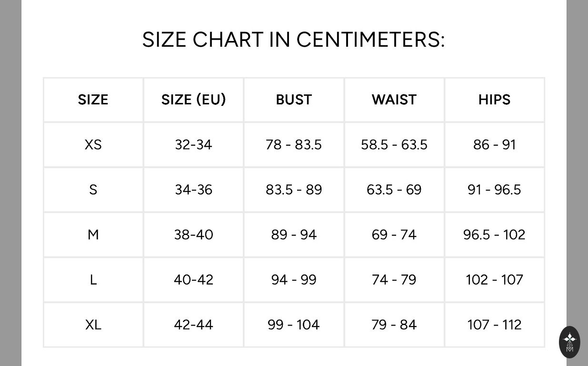Click the WAIST column header
The height and width of the screenshot is (366, 588).
click(x=394, y=100)
